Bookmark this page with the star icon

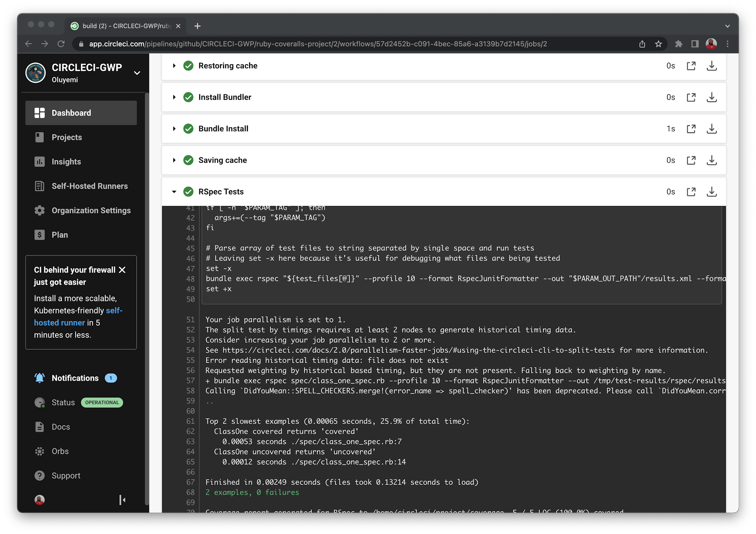point(658,44)
